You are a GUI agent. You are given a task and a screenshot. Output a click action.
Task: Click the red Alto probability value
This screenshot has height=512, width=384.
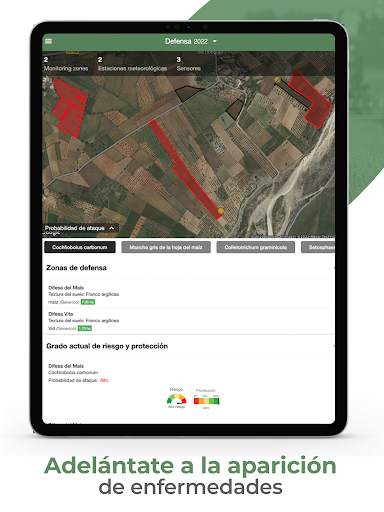tap(104, 380)
